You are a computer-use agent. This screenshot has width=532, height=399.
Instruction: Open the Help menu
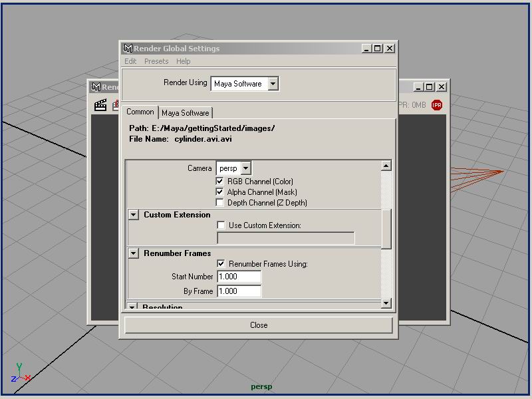184,61
